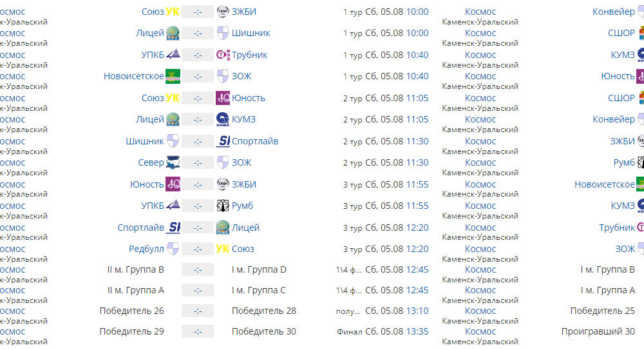Click 13:10 time link of semifinal row
Viewport: 644px width, 350px height.
417,311
